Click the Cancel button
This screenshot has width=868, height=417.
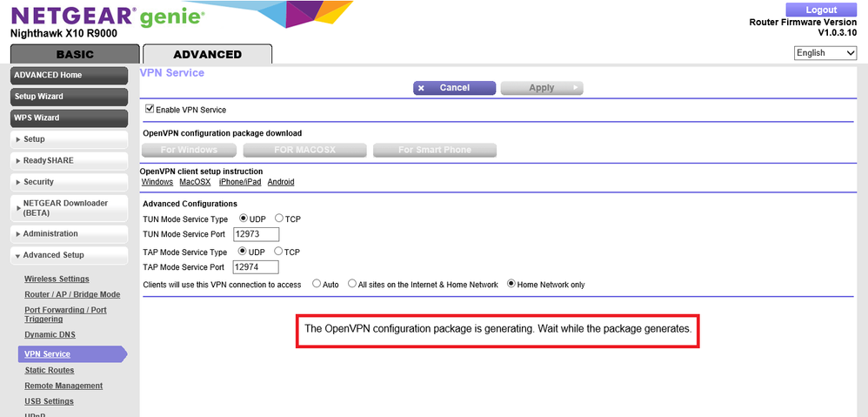pos(455,88)
